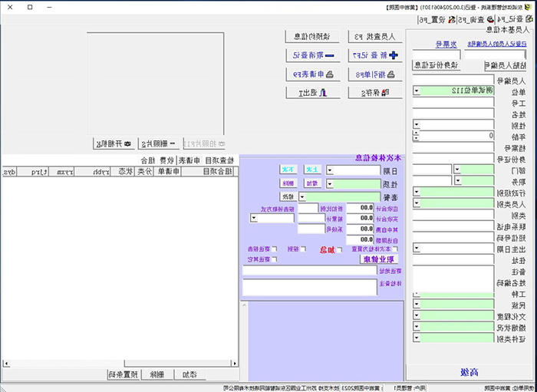
Task: Check the 寄送报告 checkbox
Action: pos(275,249)
